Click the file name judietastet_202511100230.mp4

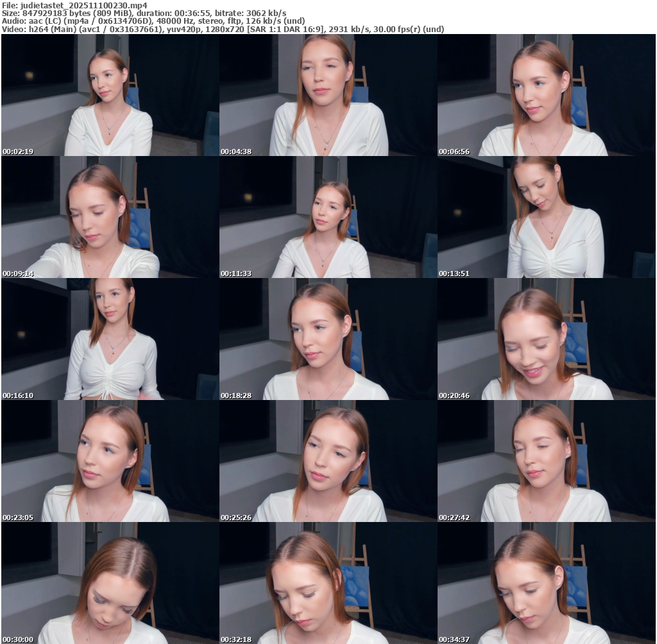point(84,5)
